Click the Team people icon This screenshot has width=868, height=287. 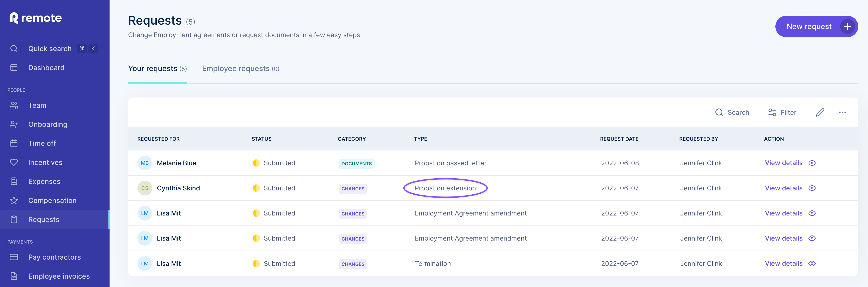[14, 106]
